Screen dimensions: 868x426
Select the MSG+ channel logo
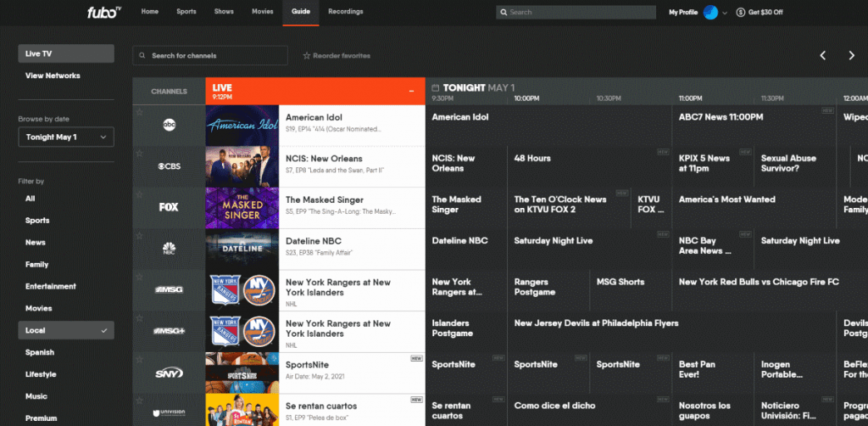click(169, 331)
